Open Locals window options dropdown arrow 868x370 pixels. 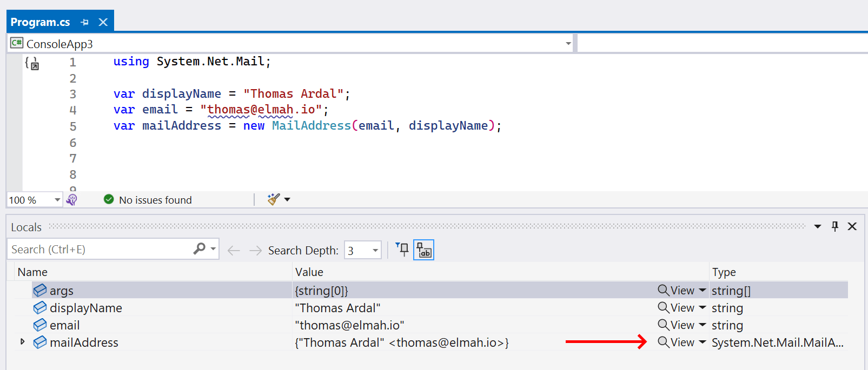click(x=818, y=226)
